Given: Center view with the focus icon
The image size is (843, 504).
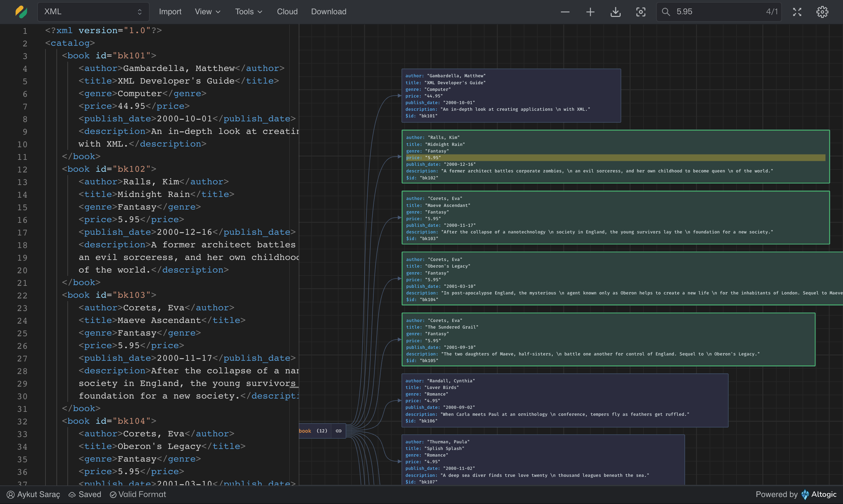Looking at the screenshot, I should [641, 12].
